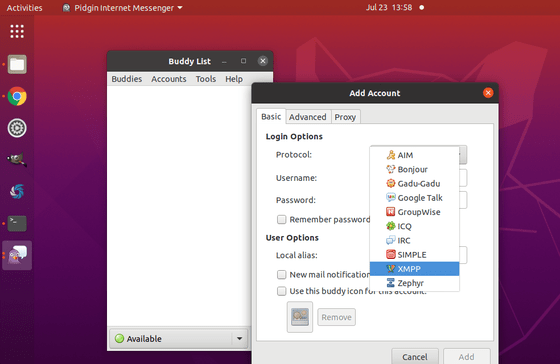Choose the GroupWise protocol icon
The height and width of the screenshot is (364, 560).
coord(391,212)
